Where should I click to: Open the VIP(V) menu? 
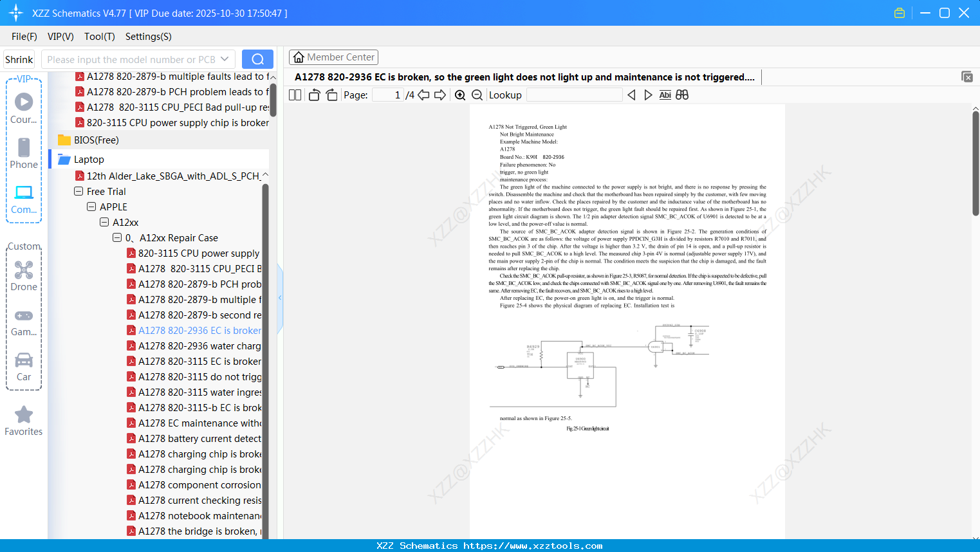(60, 37)
